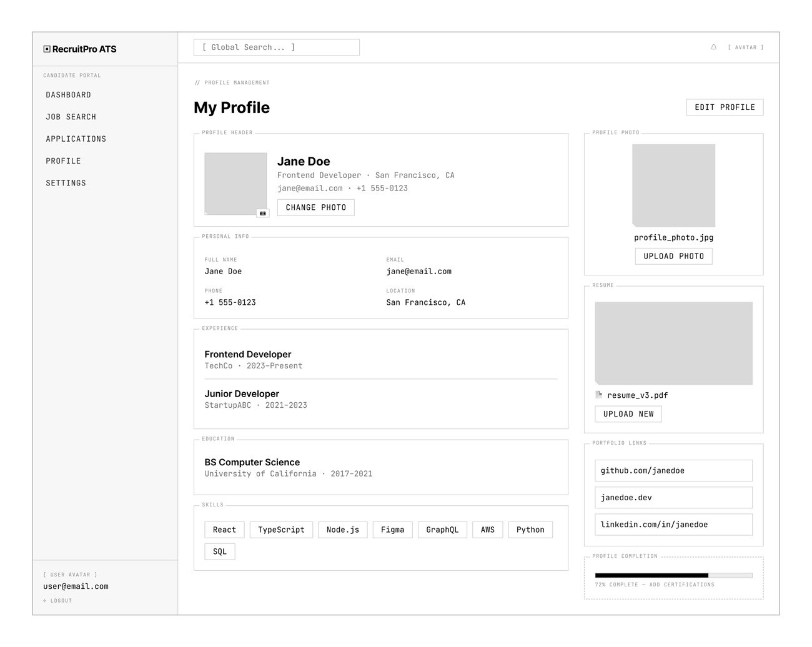The height and width of the screenshot is (647, 812).
Task: Open the Dashboard menu item
Action: [69, 95]
